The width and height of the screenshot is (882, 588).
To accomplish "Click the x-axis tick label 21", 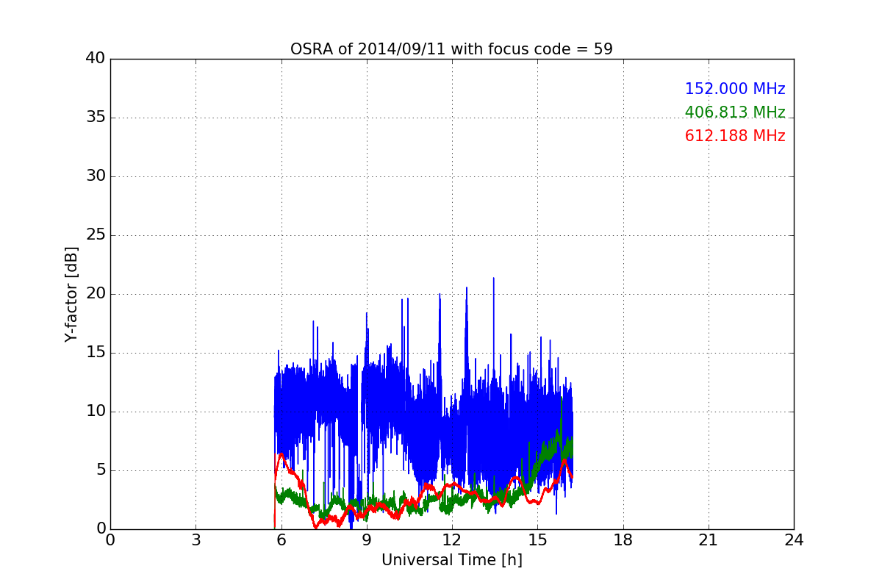I will (709, 540).
